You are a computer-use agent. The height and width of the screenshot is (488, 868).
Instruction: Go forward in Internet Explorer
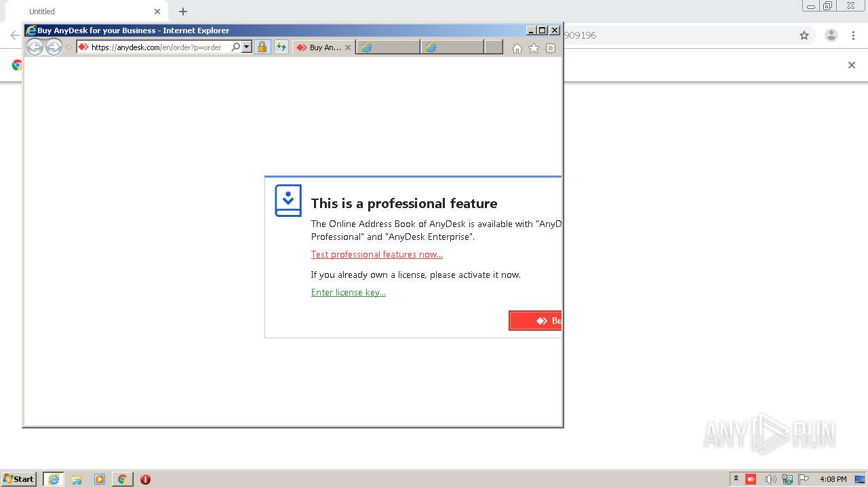(54, 47)
